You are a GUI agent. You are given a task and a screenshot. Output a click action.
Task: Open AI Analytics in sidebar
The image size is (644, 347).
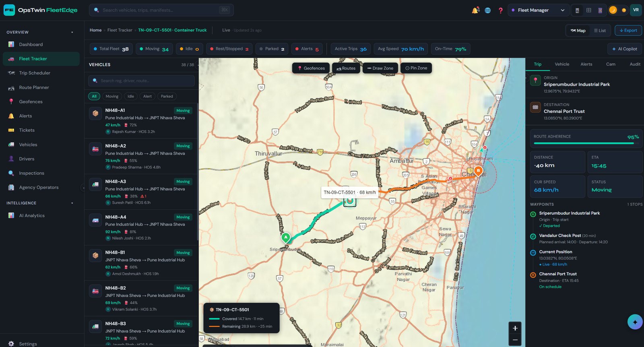41,215
